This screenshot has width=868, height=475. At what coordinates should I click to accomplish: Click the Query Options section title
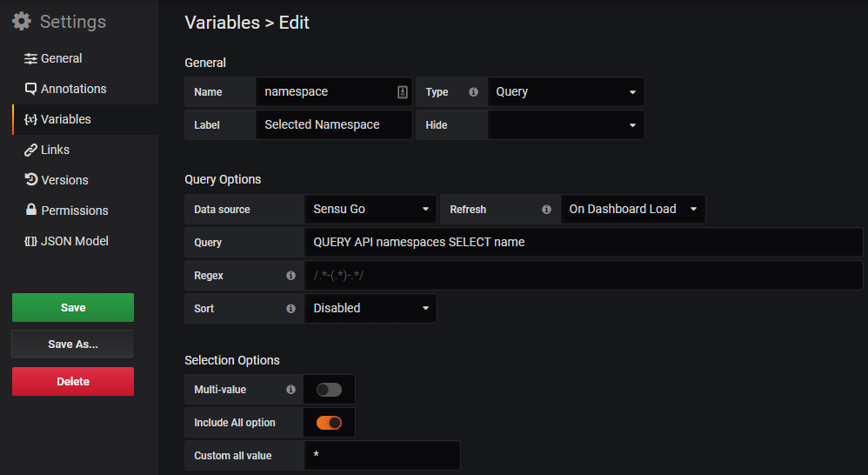click(223, 179)
